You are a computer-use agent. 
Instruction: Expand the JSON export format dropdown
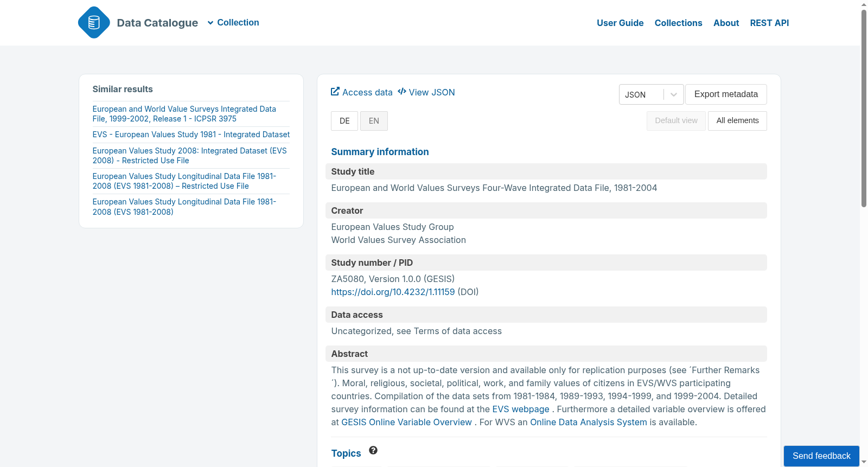(673, 94)
